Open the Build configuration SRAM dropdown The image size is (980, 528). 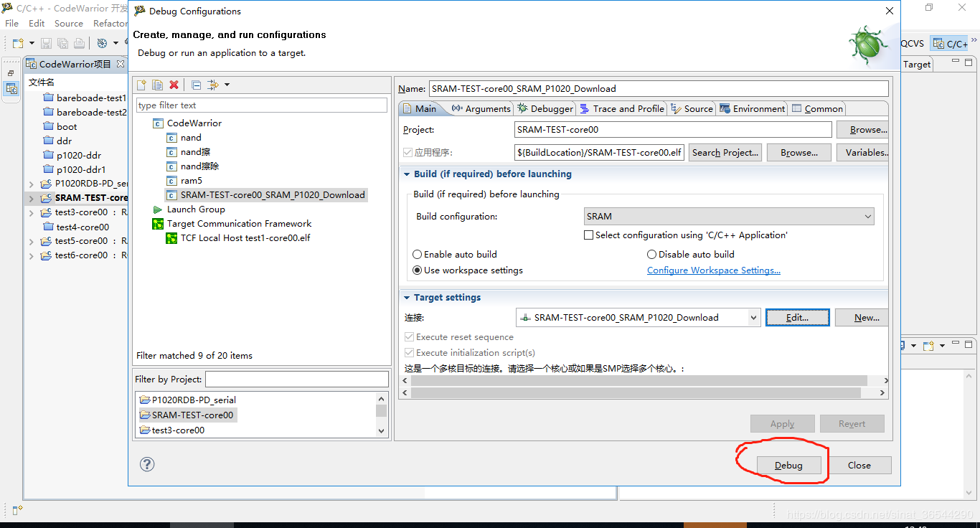pyautogui.click(x=729, y=216)
